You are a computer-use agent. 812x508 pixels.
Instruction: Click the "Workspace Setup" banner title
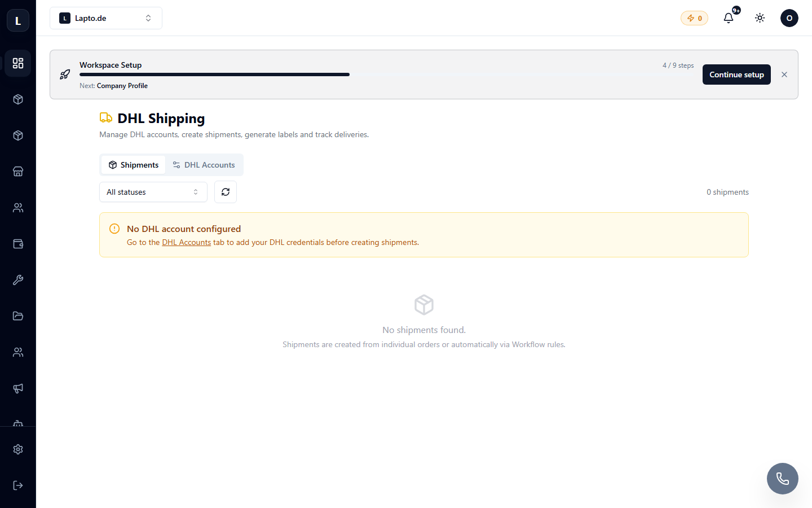click(x=111, y=65)
